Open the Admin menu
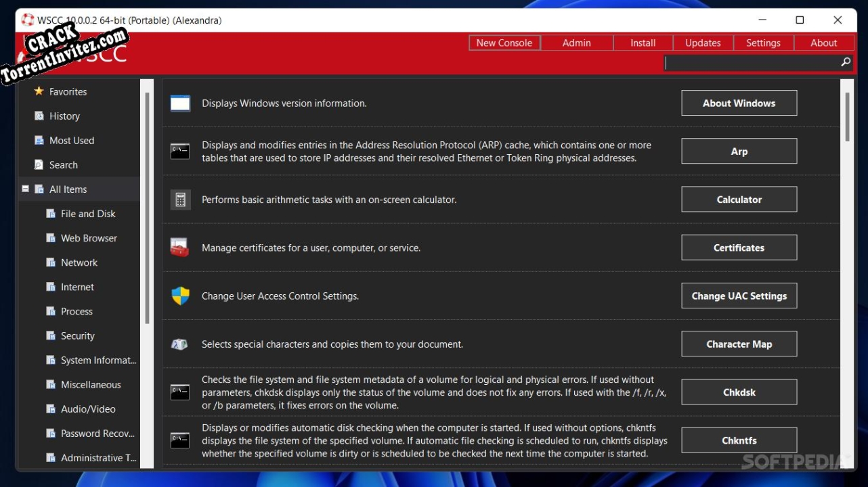This screenshot has width=868, height=487. click(576, 42)
